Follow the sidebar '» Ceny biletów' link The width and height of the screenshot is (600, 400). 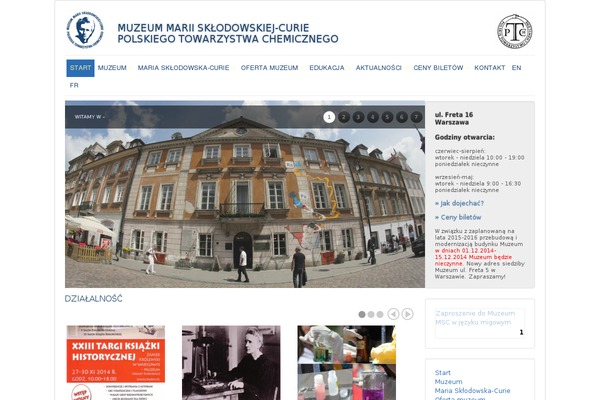pos(458,217)
